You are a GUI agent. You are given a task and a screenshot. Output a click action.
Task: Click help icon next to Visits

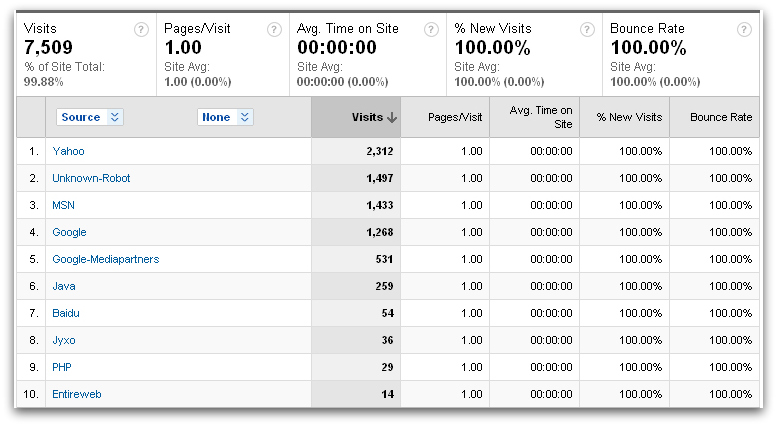[141, 30]
